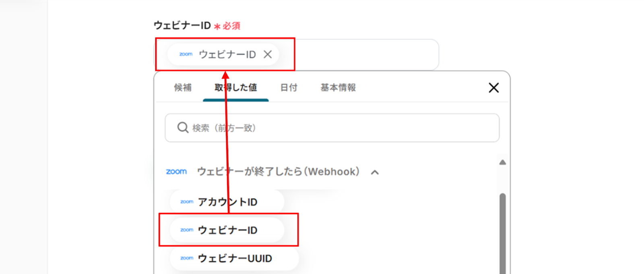The height and width of the screenshot is (274, 644).
Task: Click the zoom icon in the selected ウェビナーID chip
Action: click(x=186, y=54)
